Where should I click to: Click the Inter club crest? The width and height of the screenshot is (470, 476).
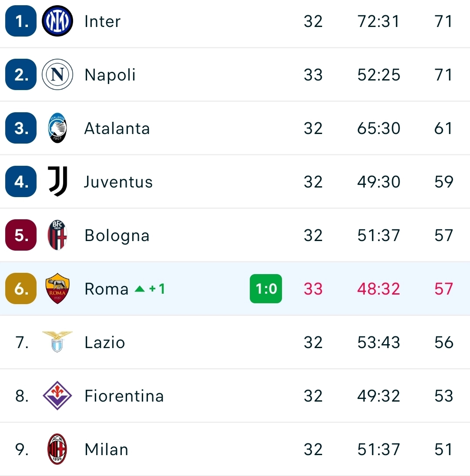57,21
